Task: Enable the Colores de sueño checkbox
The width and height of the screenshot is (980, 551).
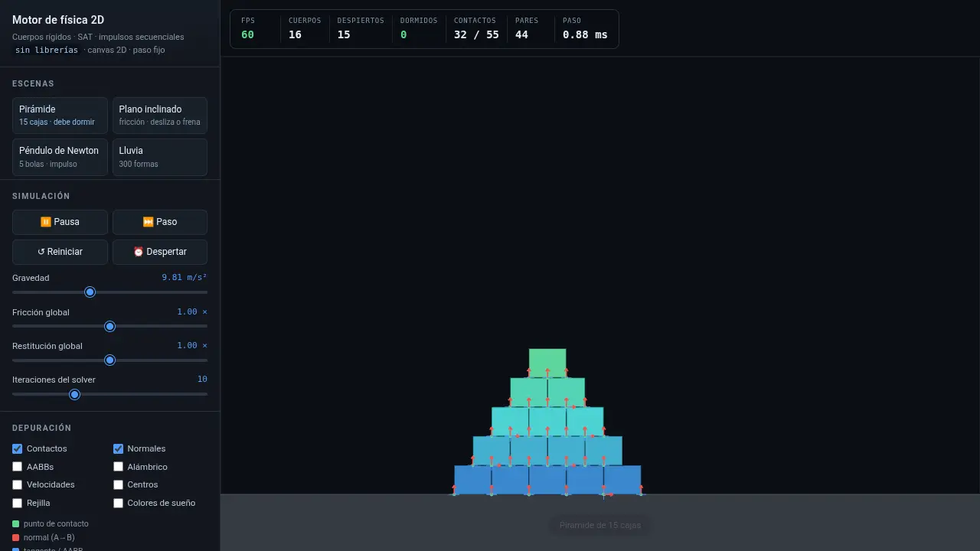Action: tap(119, 503)
